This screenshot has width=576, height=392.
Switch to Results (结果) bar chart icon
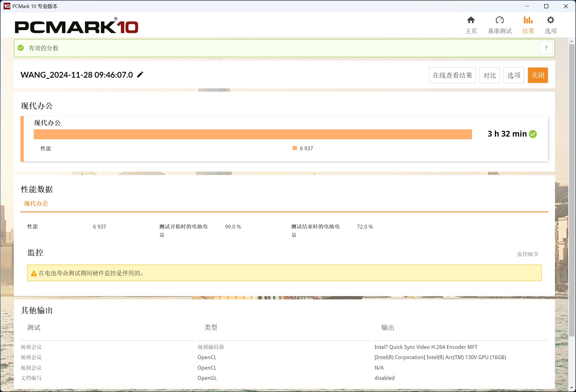[x=528, y=20]
